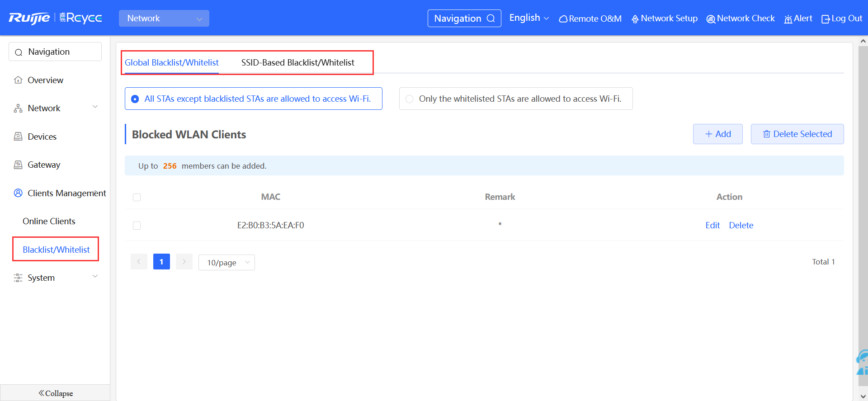The height and width of the screenshot is (401, 868).
Task: Open the English language dropdown
Action: tap(528, 18)
